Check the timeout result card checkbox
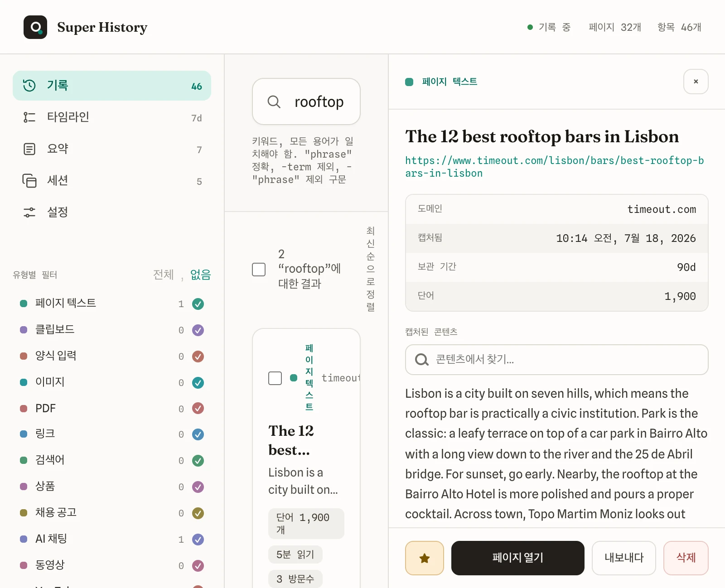Viewport: 725px width, 588px height. point(275,378)
